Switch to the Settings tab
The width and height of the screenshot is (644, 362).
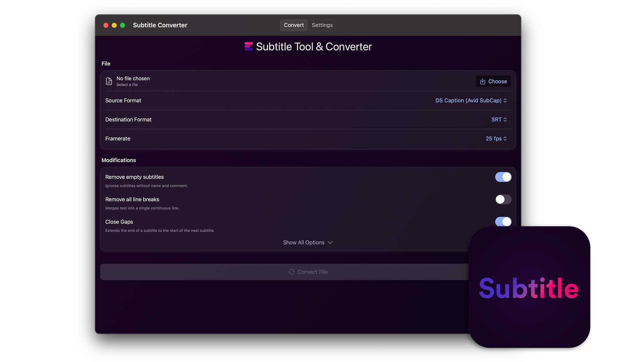point(322,25)
